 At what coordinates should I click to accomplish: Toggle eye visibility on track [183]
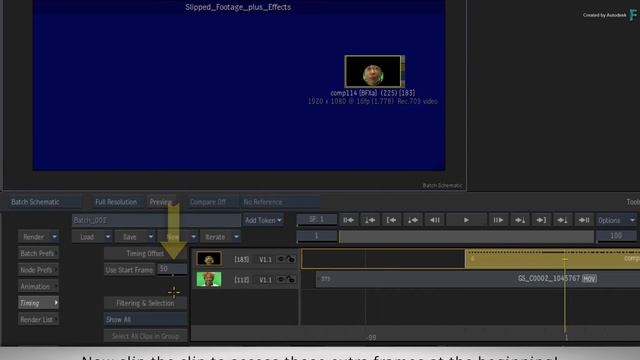coord(280,259)
